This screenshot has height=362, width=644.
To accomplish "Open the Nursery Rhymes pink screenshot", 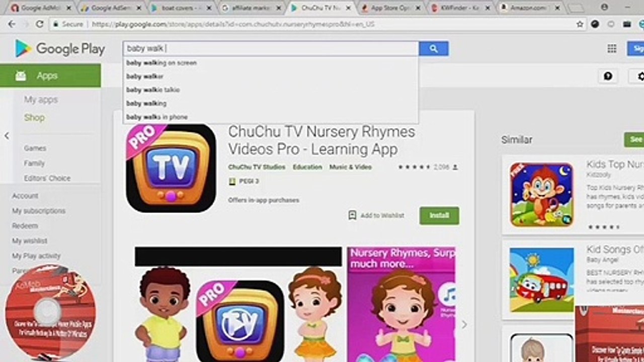I will click(x=401, y=304).
